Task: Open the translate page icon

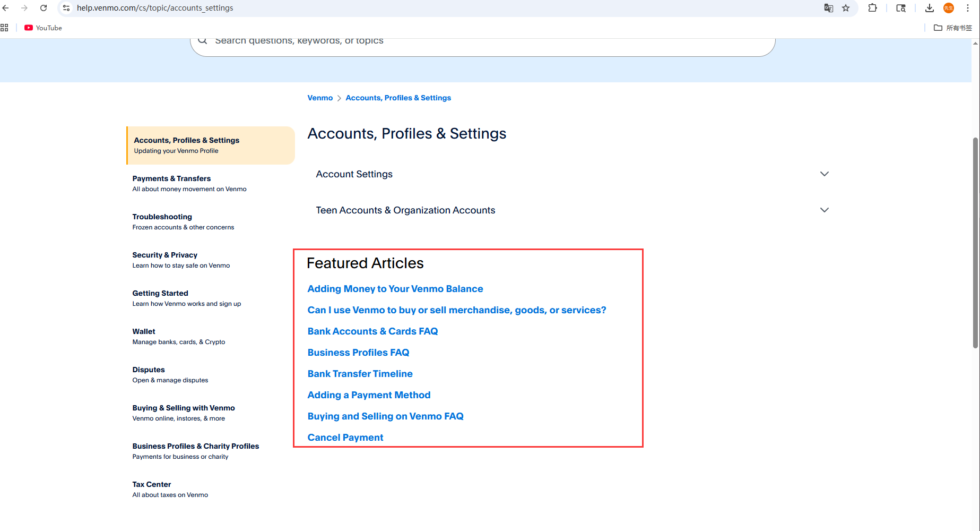Action: (828, 8)
